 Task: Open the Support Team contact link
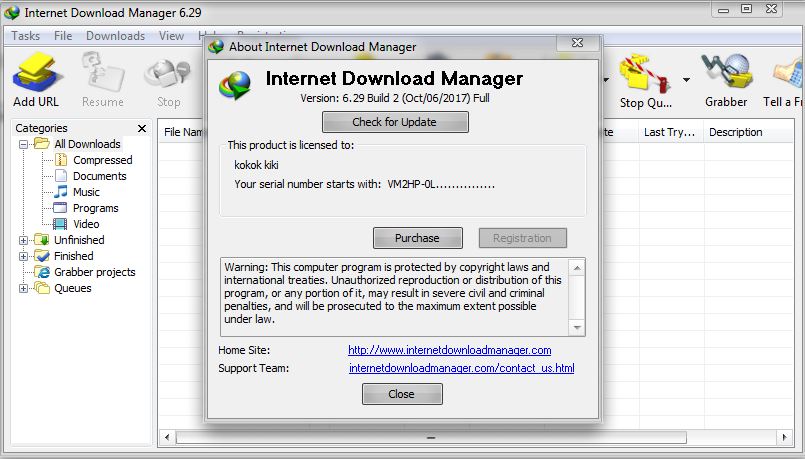point(462,368)
